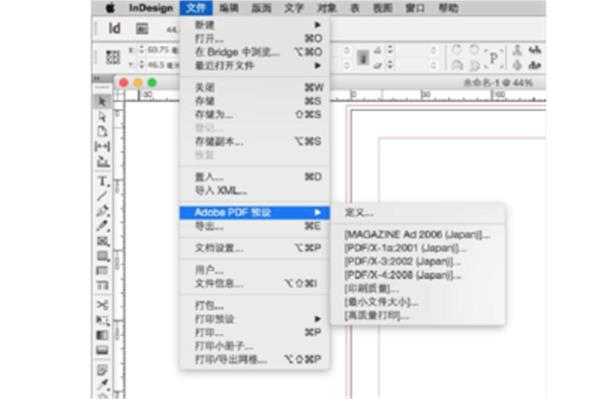Image resolution: width=600 pixels, height=400 pixels.
Task: Open the 文字 menu
Action: click(x=294, y=8)
